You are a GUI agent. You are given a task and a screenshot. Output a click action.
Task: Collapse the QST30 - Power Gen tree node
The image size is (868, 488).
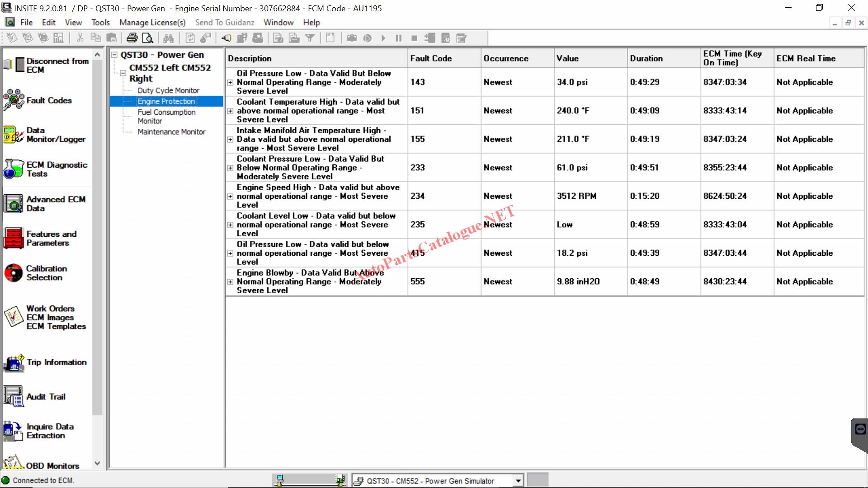click(114, 55)
